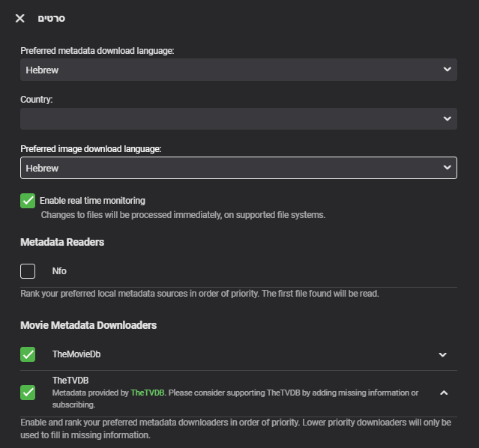479x448 pixels.
Task: Click the "Movie Metadata Downloaders" heading
Action: click(88, 325)
